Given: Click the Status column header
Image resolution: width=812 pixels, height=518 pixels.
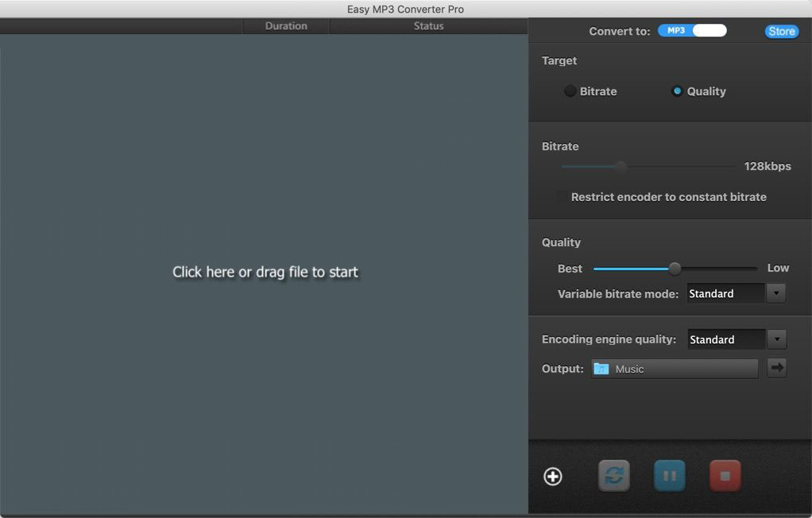Looking at the screenshot, I should coord(428,26).
